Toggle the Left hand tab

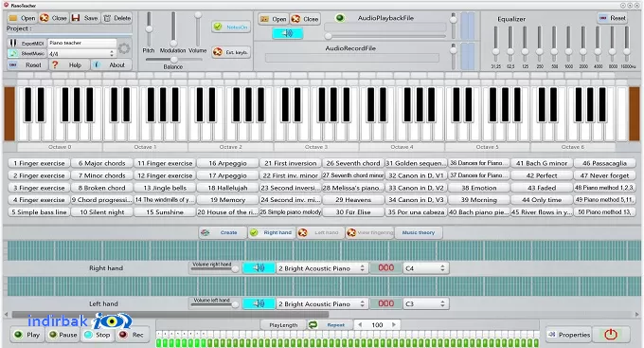pyautogui.click(x=320, y=232)
